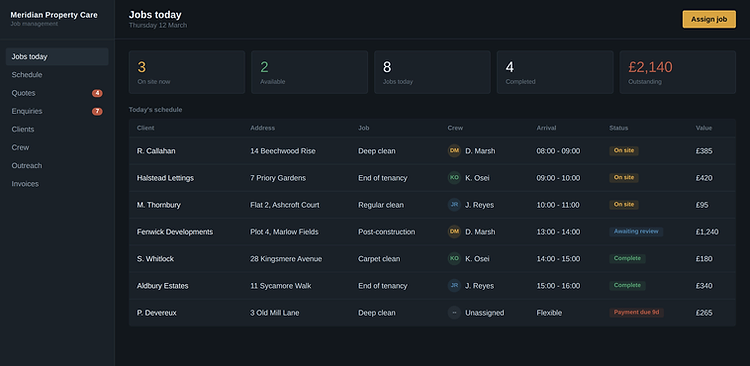Click Complete status for S. Whitlock
This screenshot has width=750, height=366.
pyautogui.click(x=628, y=258)
